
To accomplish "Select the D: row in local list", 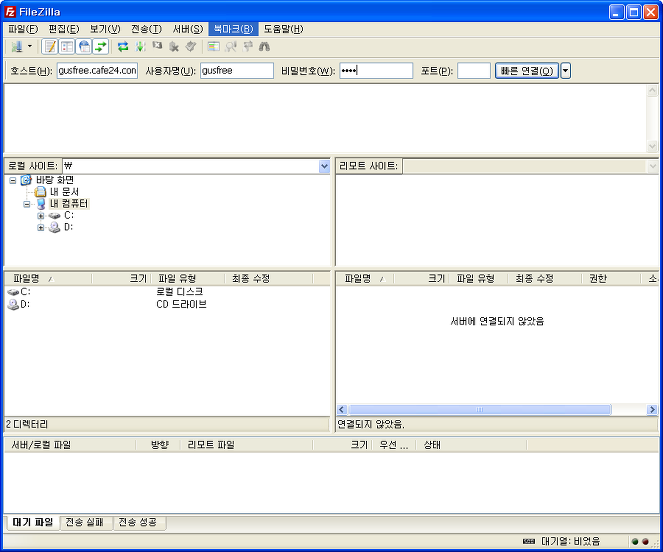I will 167,304.
